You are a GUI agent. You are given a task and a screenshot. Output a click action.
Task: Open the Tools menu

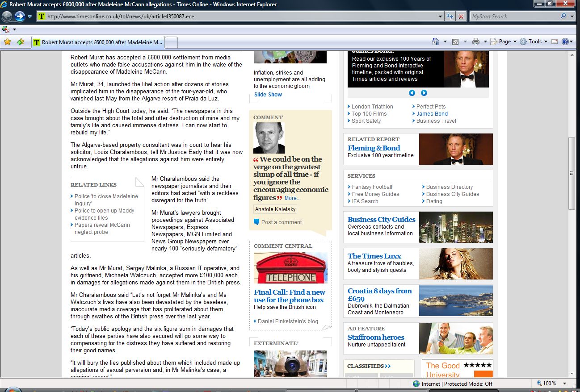click(534, 42)
